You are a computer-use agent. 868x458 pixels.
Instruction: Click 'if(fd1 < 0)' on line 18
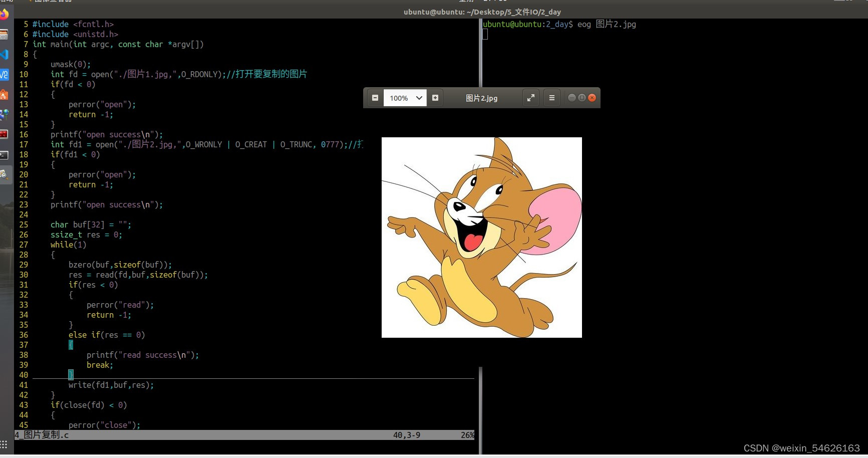pos(75,154)
